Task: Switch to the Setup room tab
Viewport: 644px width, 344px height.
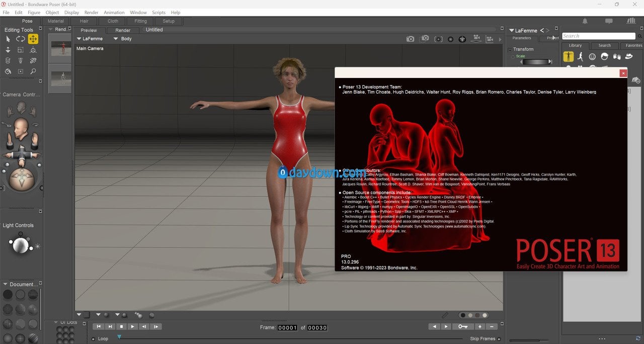Action: click(x=169, y=21)
